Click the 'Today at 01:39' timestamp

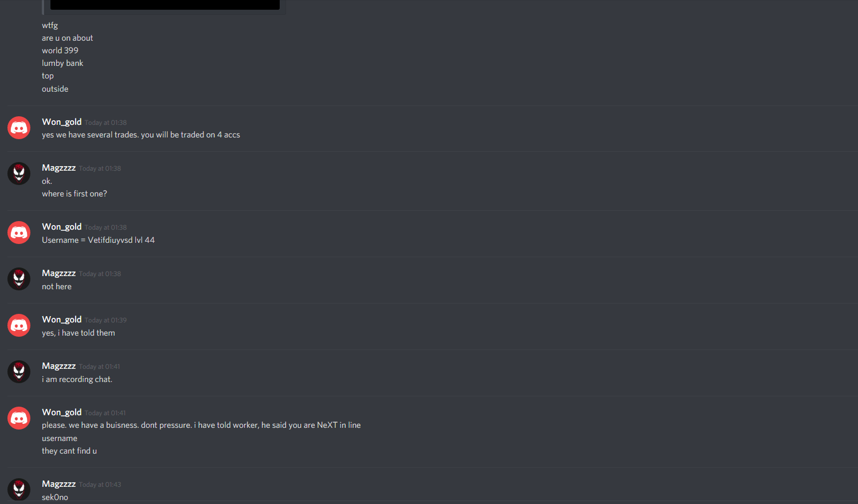[x=106, y=320]
